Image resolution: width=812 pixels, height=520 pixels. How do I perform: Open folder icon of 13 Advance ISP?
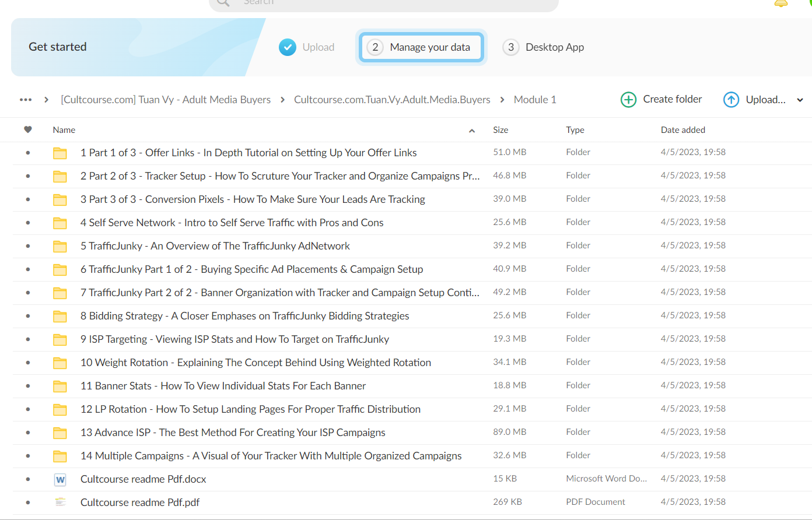60,433
